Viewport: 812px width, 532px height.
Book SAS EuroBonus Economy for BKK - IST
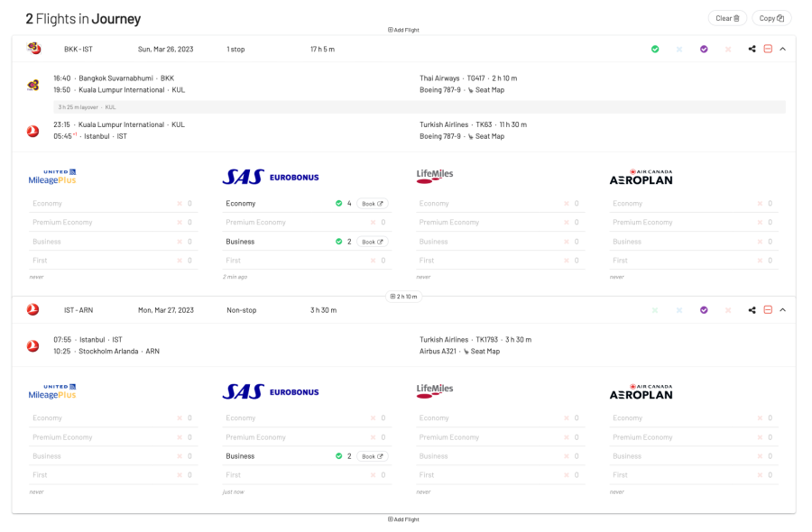pos(372,204)
